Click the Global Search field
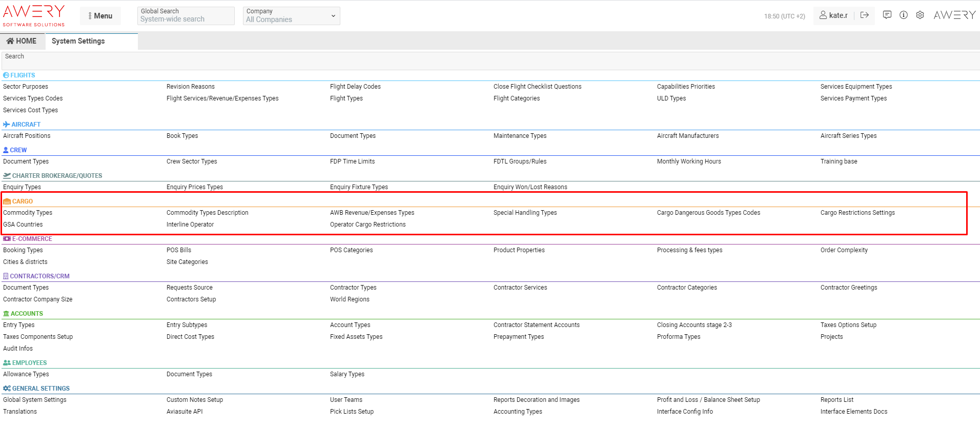Viewport: 980px width, 427px height. pyautogui.click(x=186, y=16)
